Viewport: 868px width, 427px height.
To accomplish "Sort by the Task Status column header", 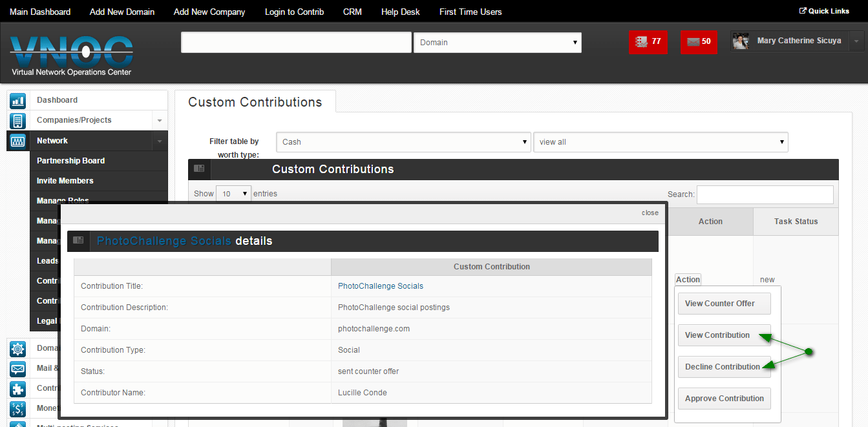I will [796, 222].
